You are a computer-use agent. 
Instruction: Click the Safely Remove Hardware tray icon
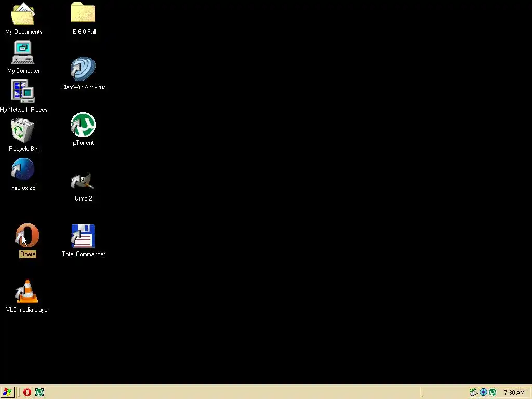click(x=473, y=393)
